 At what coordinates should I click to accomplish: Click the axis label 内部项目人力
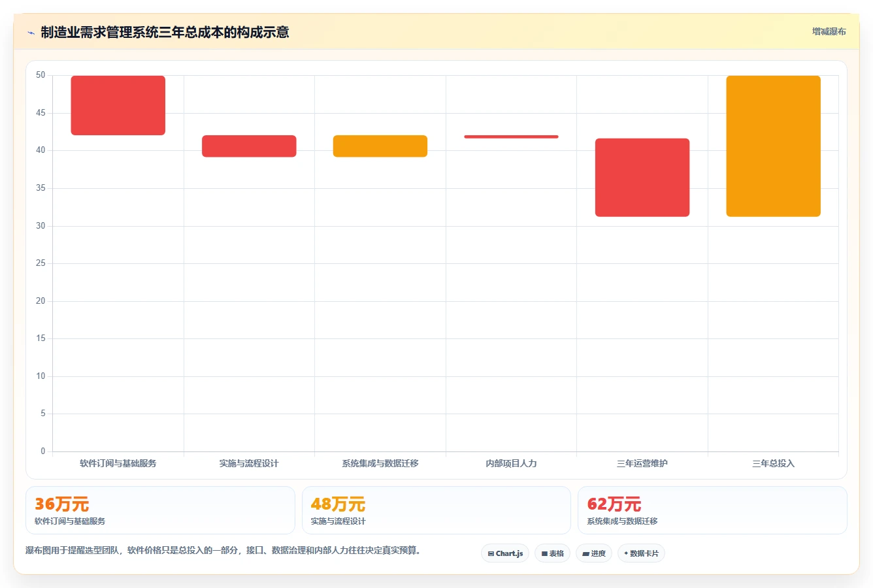pyautogui.click(x=511, y=463)
